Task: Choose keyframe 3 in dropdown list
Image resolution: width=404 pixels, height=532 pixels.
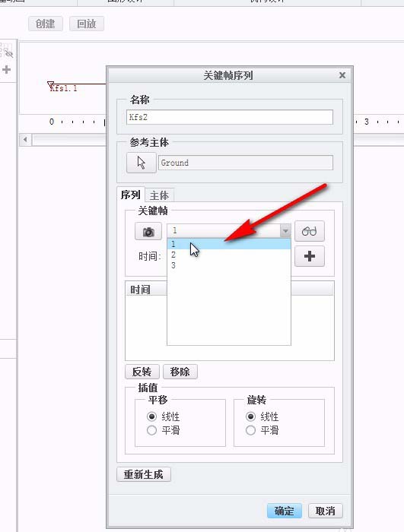Action: [229, 265]
